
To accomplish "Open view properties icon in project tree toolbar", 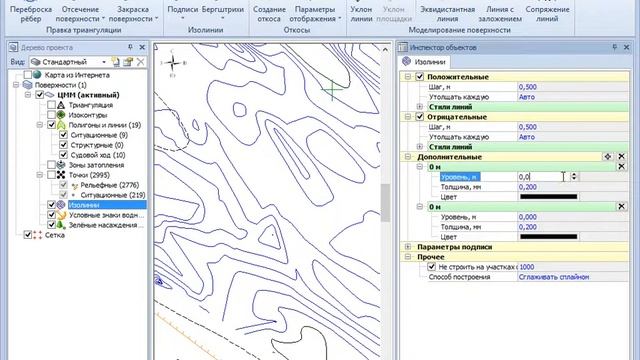I will (128, 62).
